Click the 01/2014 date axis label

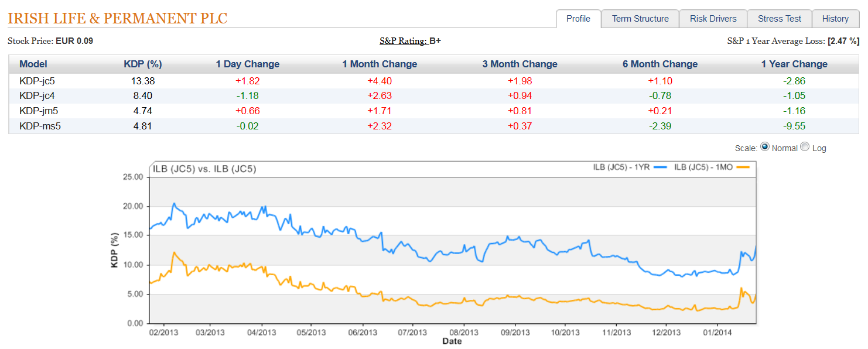717,332
